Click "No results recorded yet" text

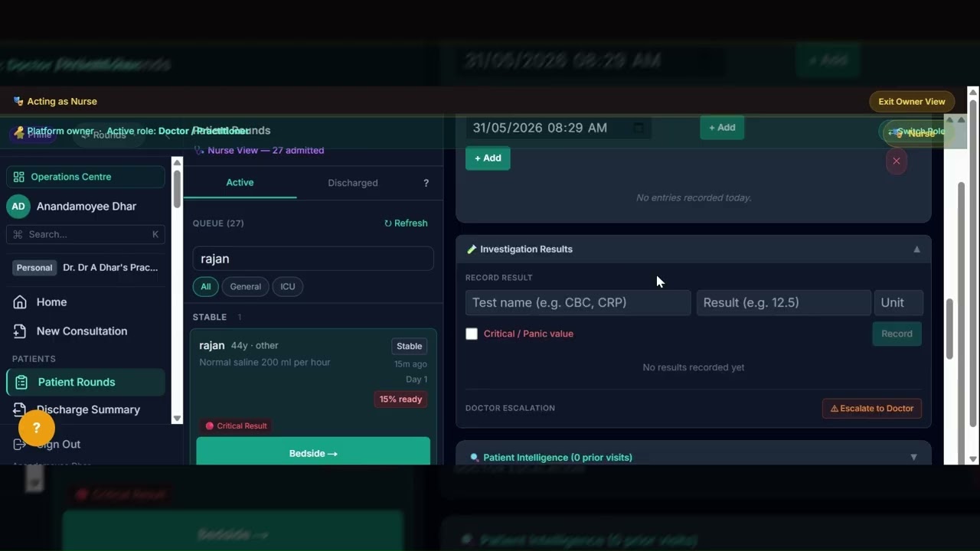(694, 367)
